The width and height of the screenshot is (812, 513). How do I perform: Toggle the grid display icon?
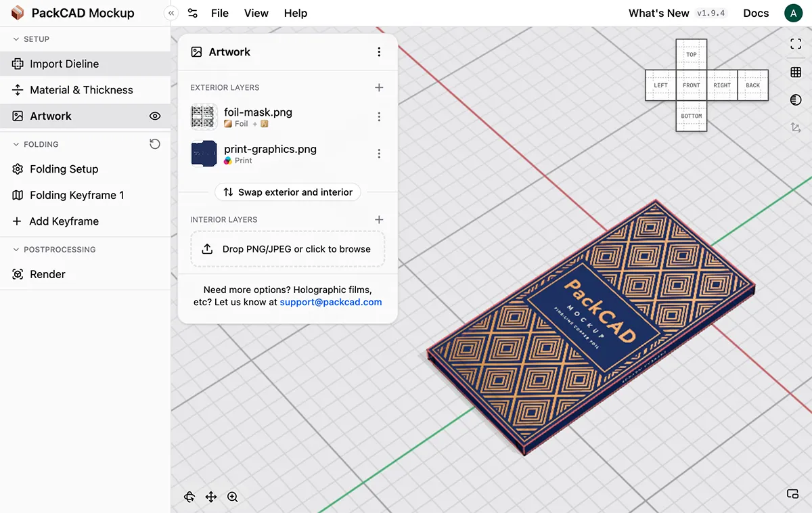point(796,72)
